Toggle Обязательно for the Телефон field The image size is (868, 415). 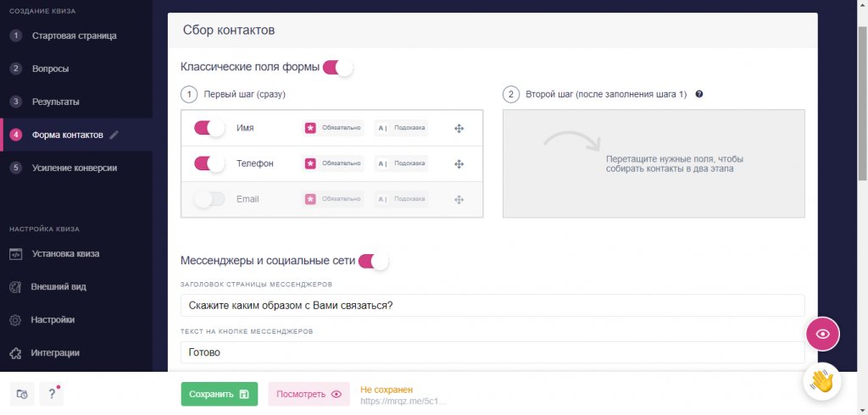(333, 163)
